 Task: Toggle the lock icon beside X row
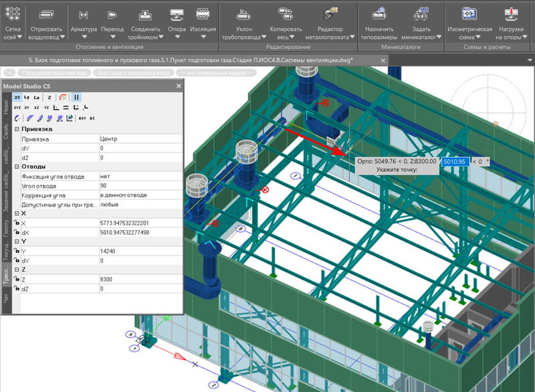point(16,223)
